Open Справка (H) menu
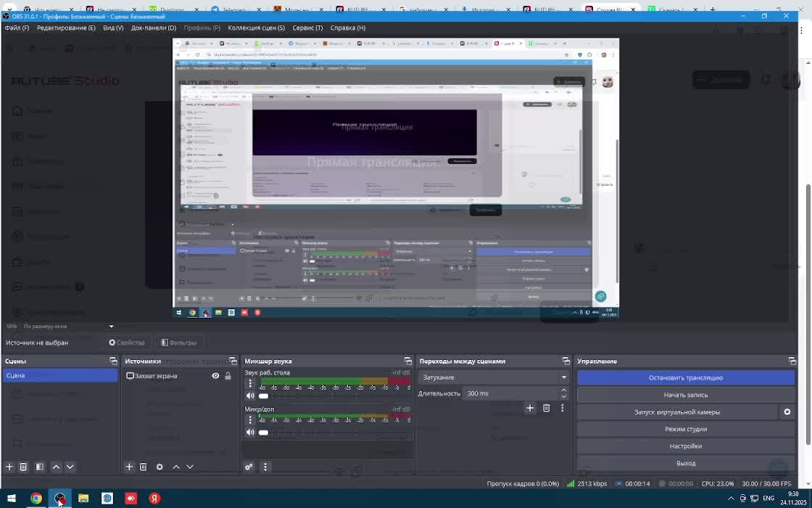The image size is (812, 508). coord(347,28)
